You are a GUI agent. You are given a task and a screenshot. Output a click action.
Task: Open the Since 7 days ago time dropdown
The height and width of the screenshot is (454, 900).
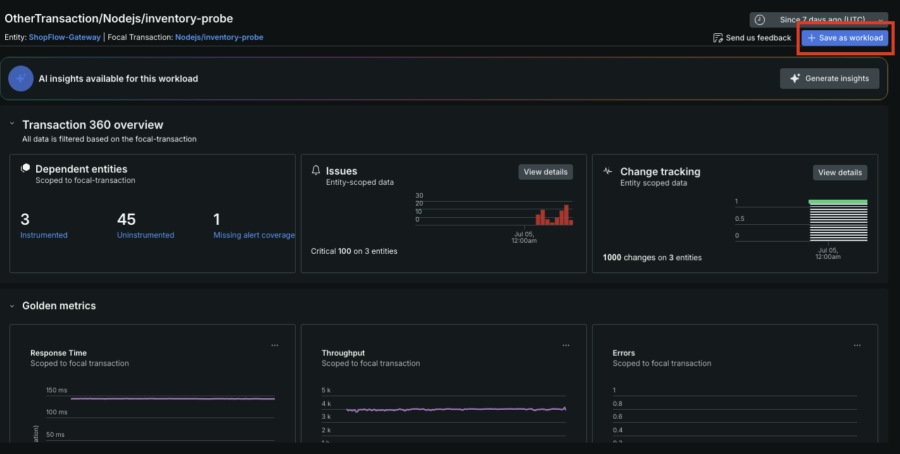tap(818, 20)
